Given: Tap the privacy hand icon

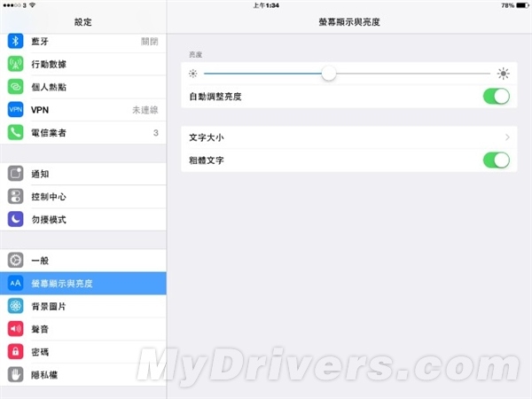Looking at the screenshot, I should pos(15,374).
